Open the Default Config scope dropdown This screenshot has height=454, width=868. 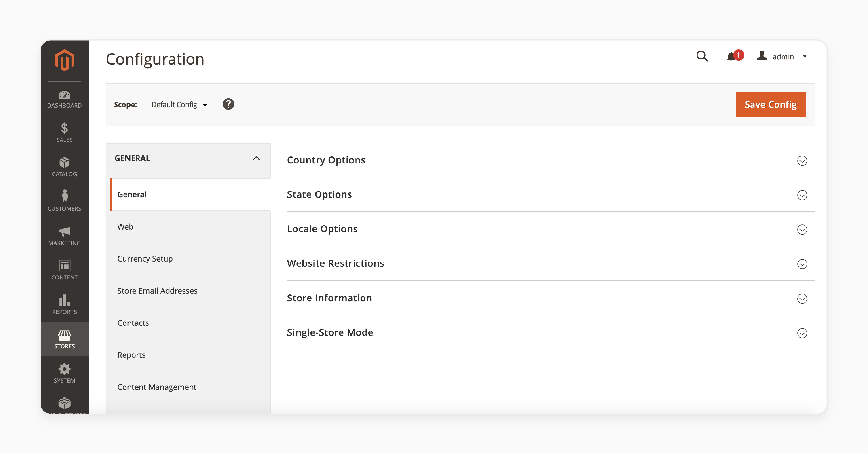[x=179, y=104]
